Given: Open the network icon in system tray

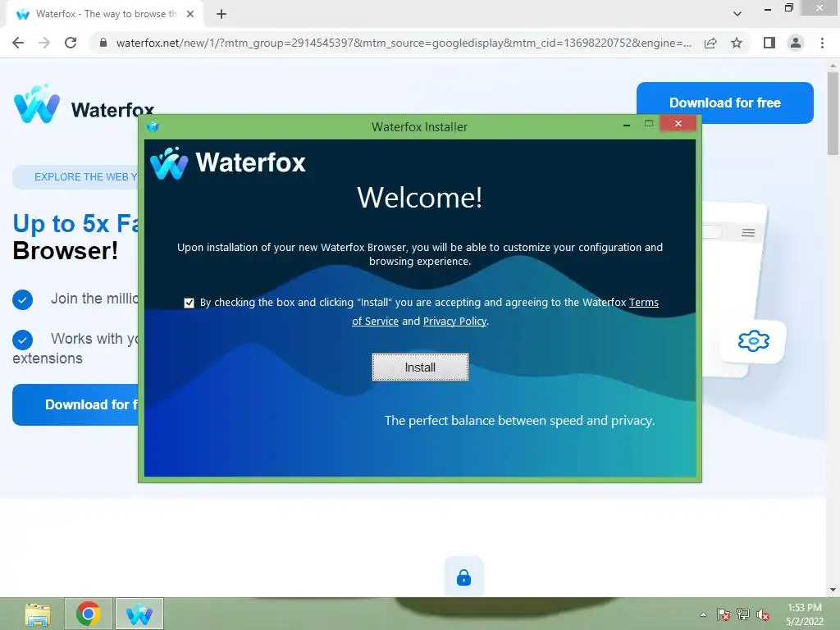Looking at the screenshot, I should point(743,614).
